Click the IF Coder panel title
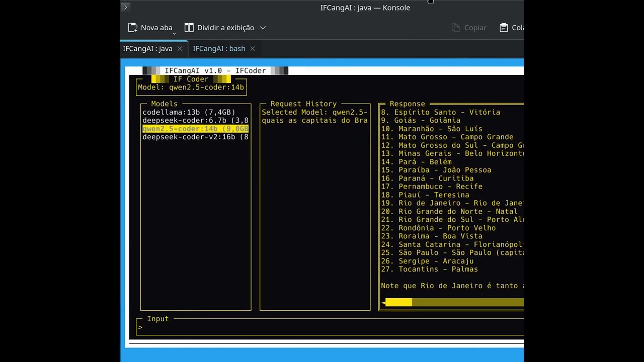644x362 pixels. pyautogui.click(x=191, y=79)
